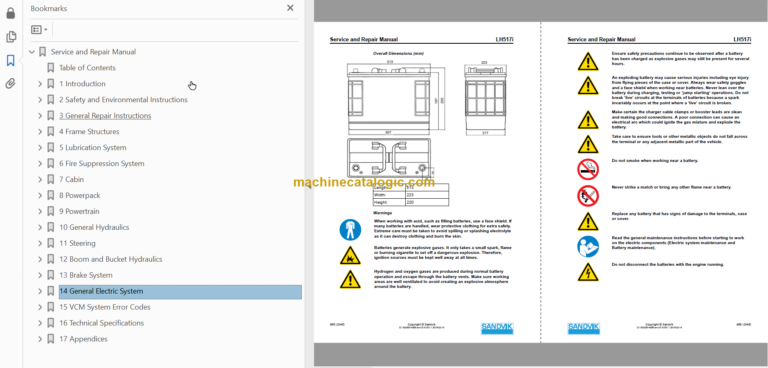Viewport: 768px width, 368px height.
Task: Click the read manual mandatory sign icon
Action: point(587,246)
